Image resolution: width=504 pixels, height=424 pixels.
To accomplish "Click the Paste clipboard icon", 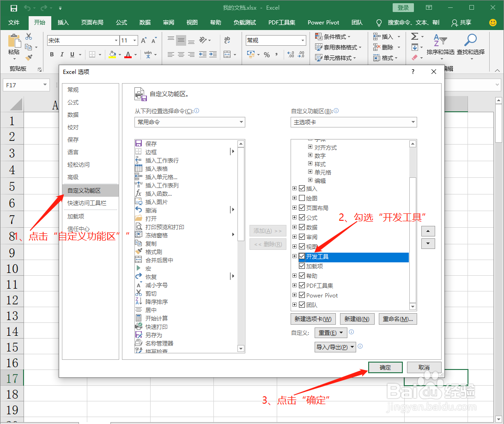I will click(14, 41).
